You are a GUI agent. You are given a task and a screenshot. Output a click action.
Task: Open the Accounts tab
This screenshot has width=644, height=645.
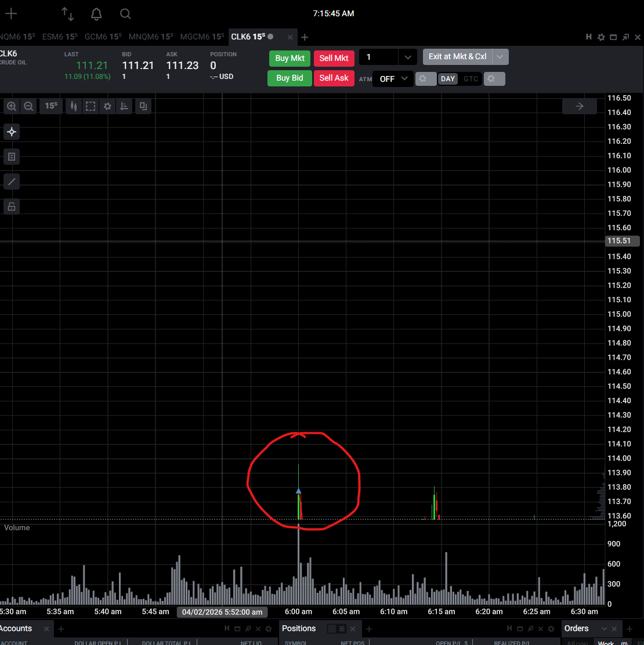[x=16, y=629]
